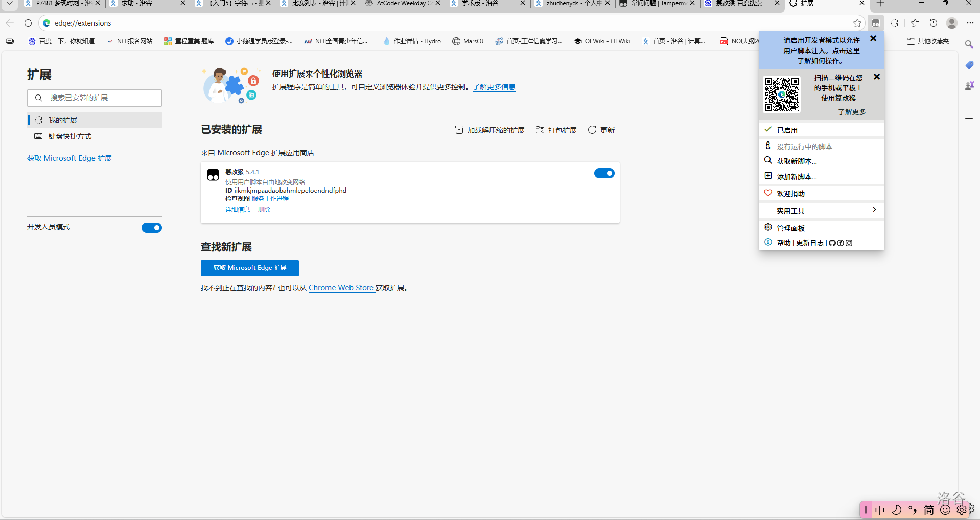Open the browser Extensions puzzle icon
Screen dimensions: 980x520
[894, 23]
